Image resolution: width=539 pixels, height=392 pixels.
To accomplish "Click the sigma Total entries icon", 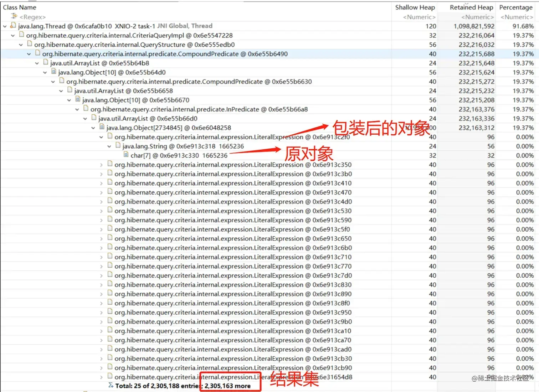I will [x=111, y=385].
